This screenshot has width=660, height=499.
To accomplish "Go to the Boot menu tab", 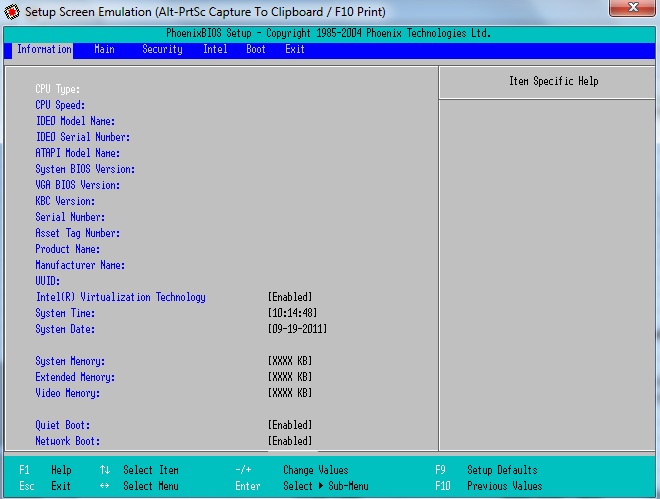I will point(255,50).
